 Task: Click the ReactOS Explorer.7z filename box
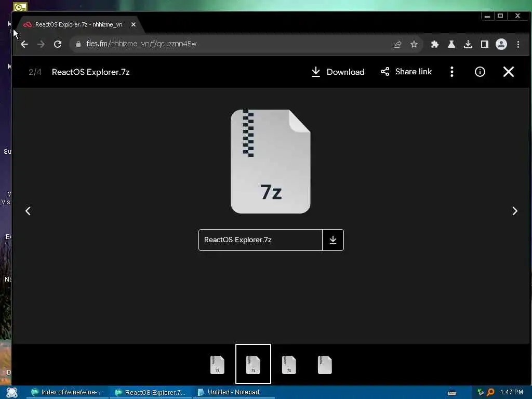[260, 240]
